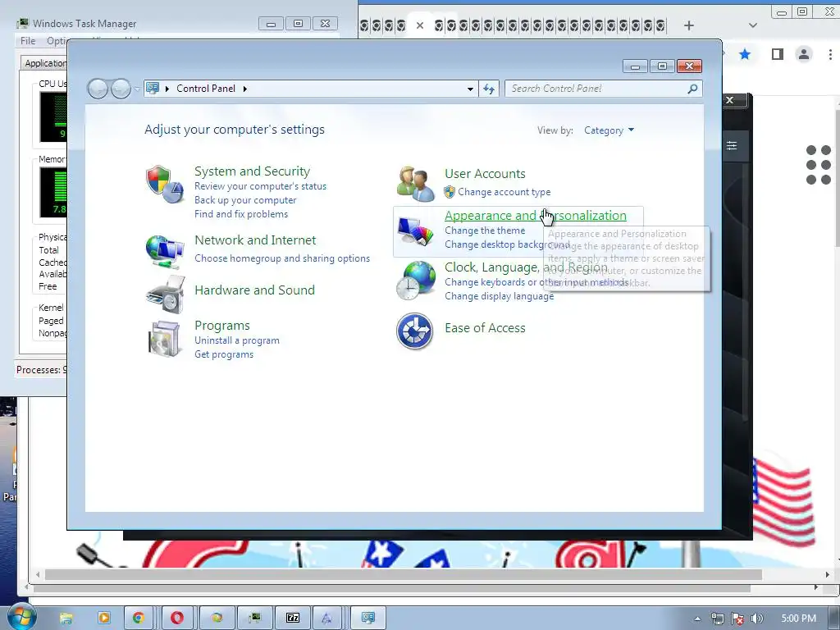Click Get programs link
840x630 pixels.
[224, 354]
